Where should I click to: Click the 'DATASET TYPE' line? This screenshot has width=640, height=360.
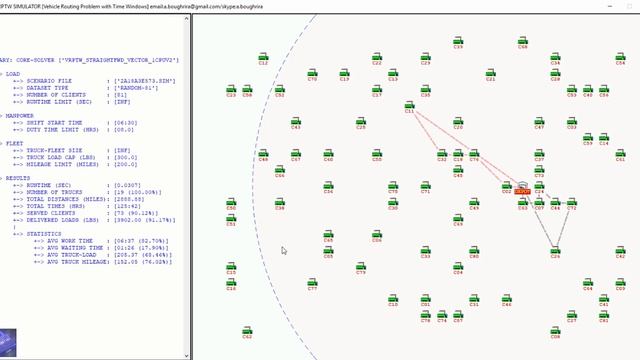coord(85,88)
